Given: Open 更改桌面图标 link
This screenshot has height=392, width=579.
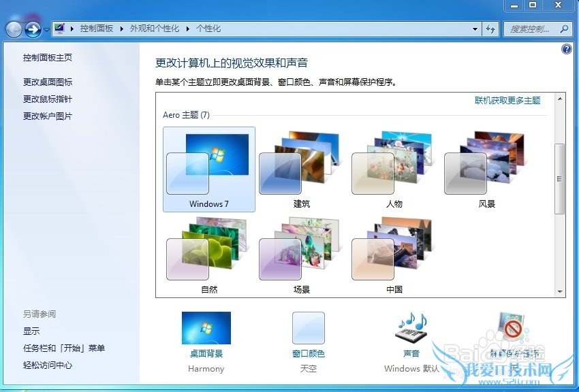Looking at the screenshot, I should point(48,82).
